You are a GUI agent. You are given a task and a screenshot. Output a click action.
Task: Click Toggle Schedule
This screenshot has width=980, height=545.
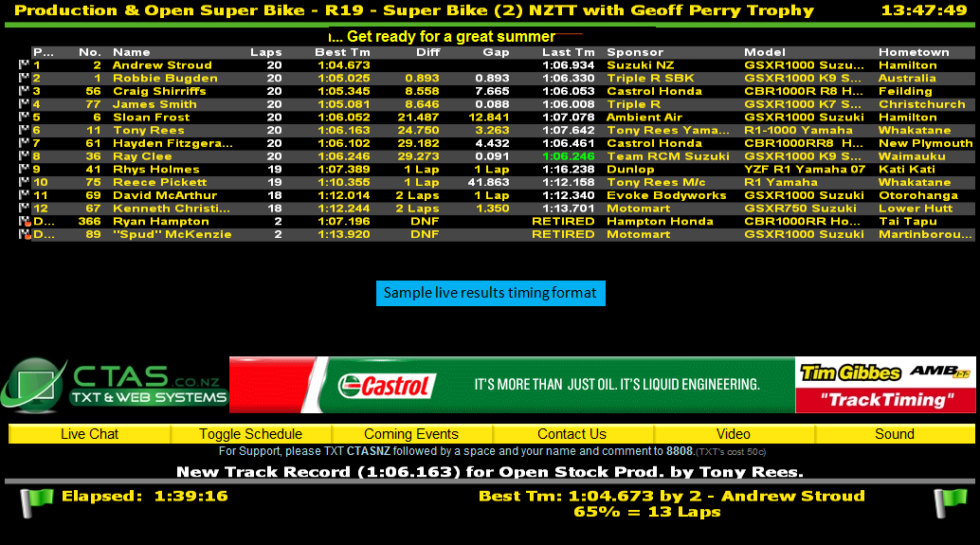click(250, 434)
